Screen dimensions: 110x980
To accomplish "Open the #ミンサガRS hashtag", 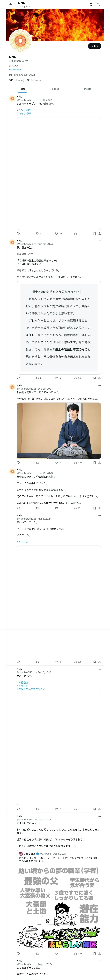I will pos(24,110).
